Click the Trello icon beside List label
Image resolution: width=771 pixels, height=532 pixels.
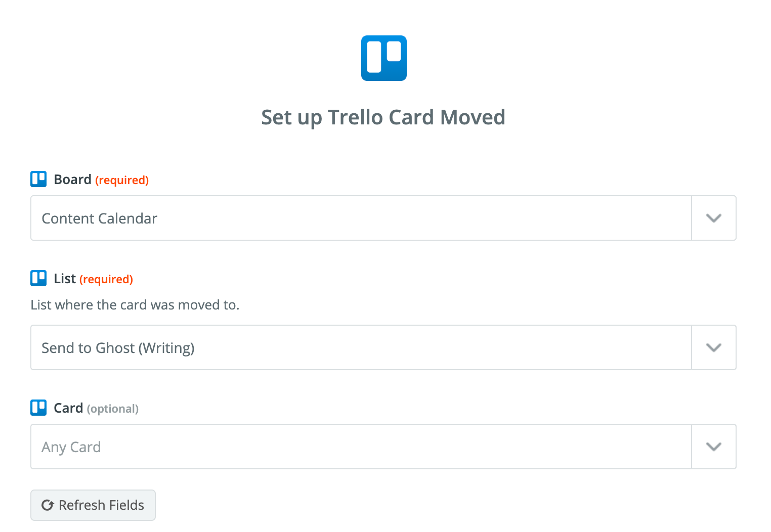click(x=38, y=278)
